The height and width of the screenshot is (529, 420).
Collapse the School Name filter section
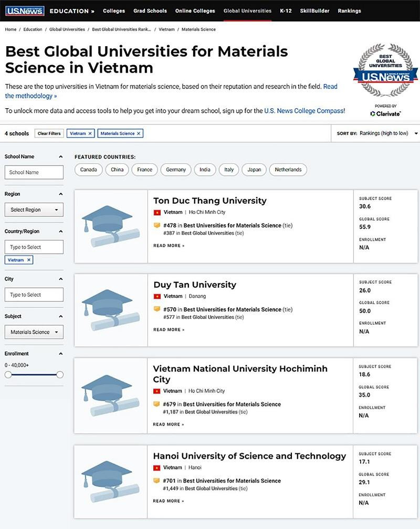60,157
